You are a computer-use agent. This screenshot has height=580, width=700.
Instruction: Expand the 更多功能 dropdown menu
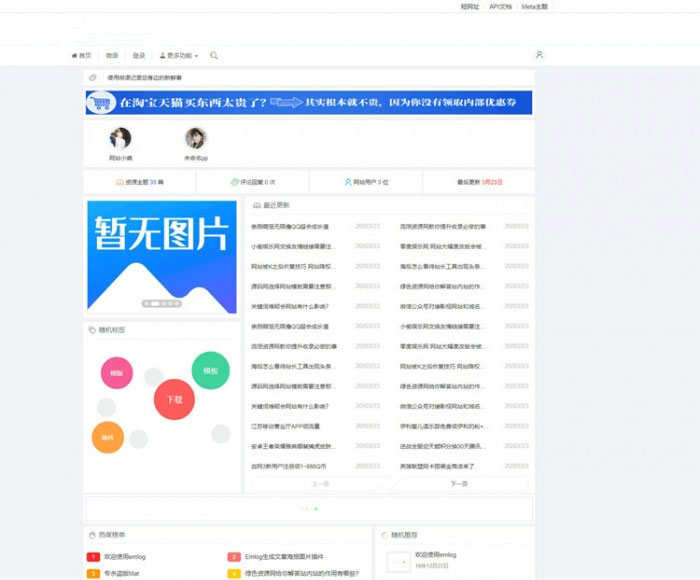pyautogui.click(x=179, y=56)
